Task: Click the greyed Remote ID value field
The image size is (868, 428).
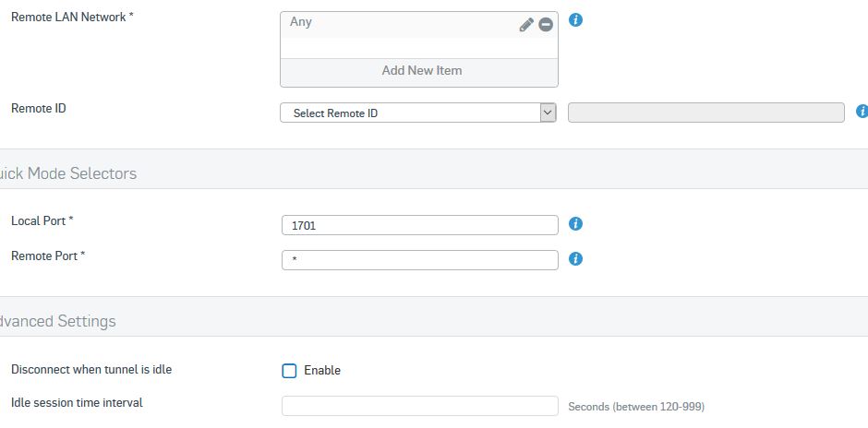Action: click(705, 113)
